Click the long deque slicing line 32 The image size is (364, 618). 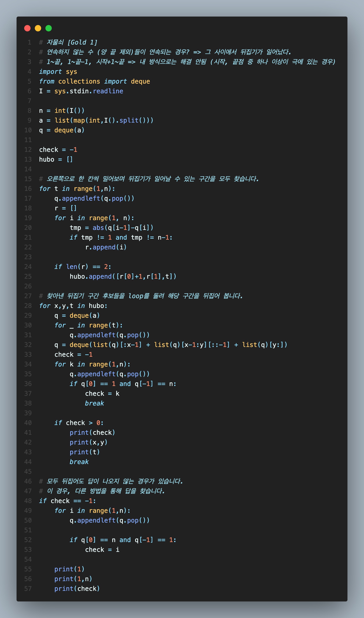(x=171, y=345)
